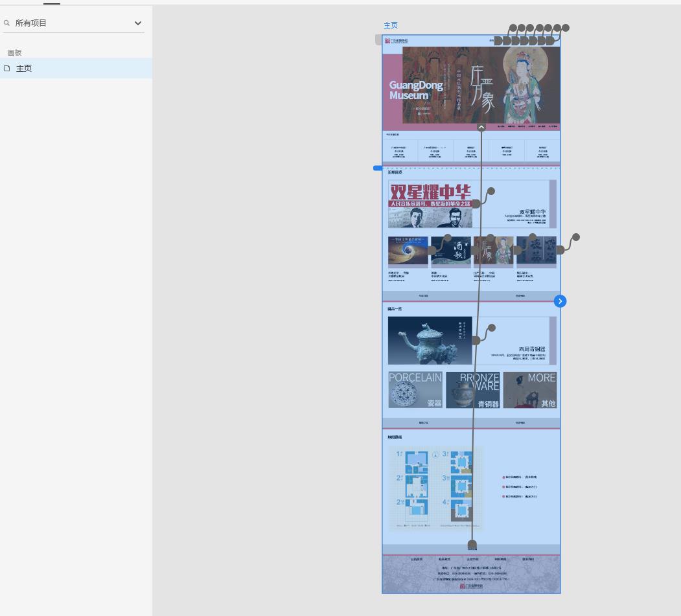Select the museum logo in artboard header
The image size is (681, 616).
point(396,41)
